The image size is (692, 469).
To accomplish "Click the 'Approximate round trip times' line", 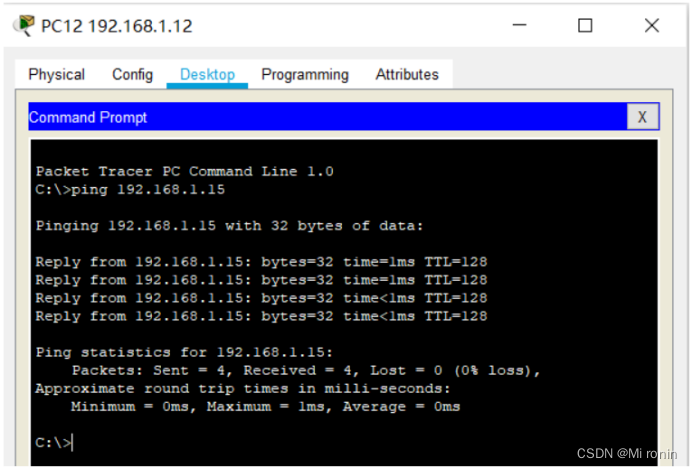I will pyautogui.click(x=243, y=388).
